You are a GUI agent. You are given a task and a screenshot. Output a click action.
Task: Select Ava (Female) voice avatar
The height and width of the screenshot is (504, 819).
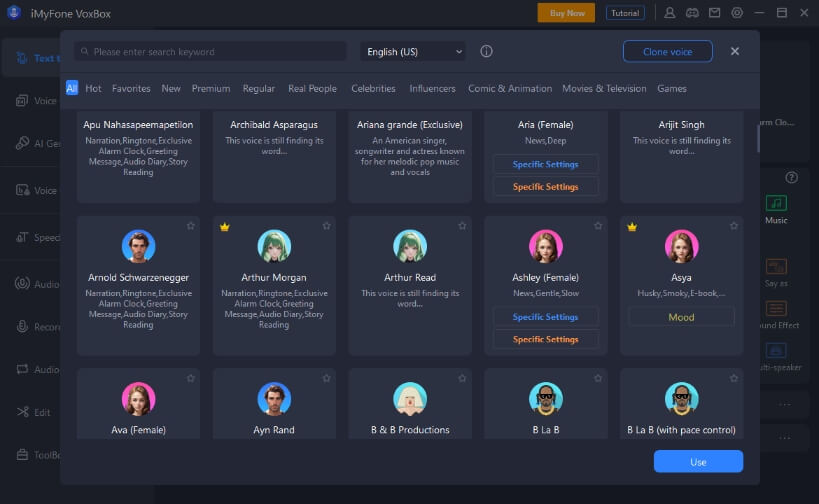[138, 398]
